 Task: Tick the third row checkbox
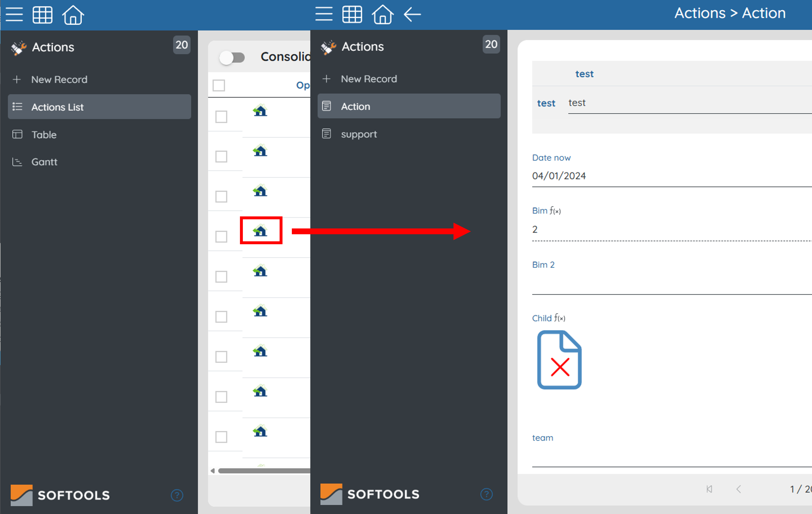[221, 197]
